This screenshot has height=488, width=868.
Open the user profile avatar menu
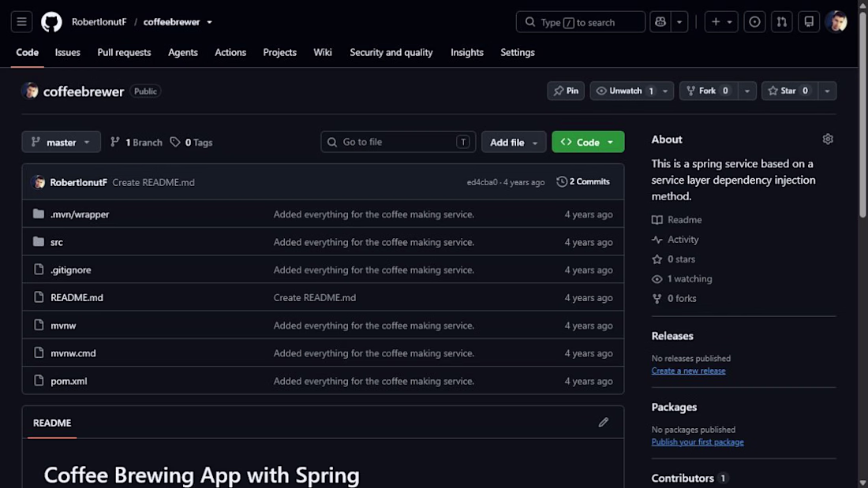[x=836, y=22]
